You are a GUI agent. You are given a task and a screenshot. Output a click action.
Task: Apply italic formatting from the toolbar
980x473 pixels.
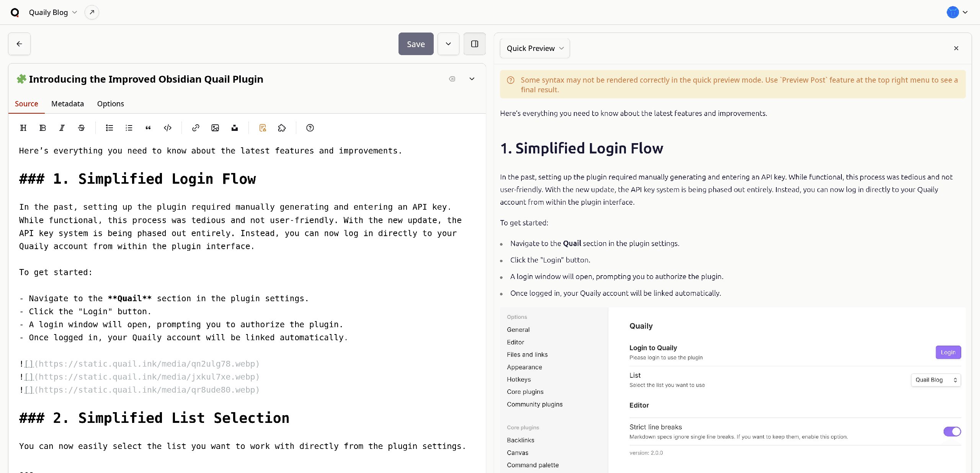(62, 128)
